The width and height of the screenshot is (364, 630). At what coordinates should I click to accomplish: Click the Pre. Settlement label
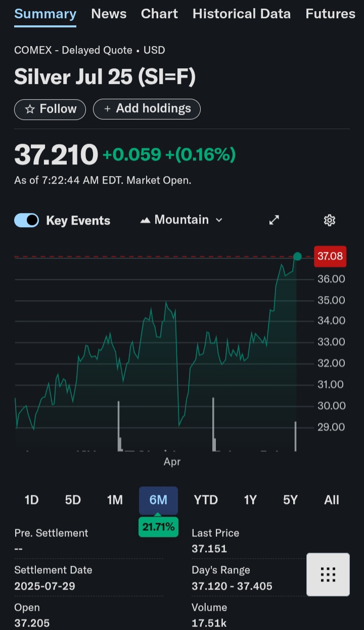pos(51,533)
